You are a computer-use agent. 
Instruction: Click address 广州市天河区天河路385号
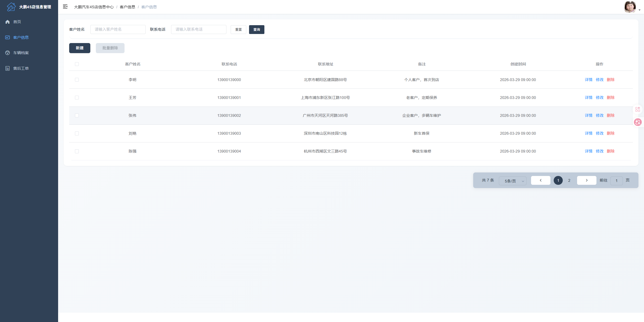(x=325, y=116)
